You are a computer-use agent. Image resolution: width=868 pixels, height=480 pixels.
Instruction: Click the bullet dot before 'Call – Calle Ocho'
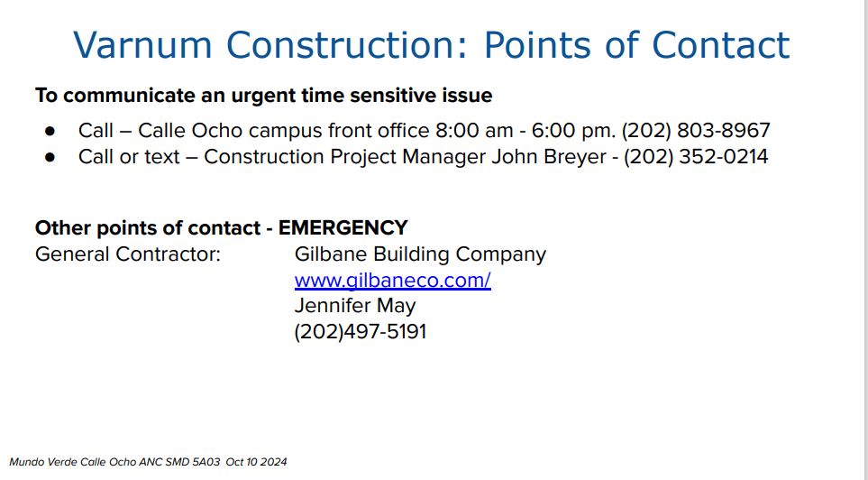click(50, 132)
